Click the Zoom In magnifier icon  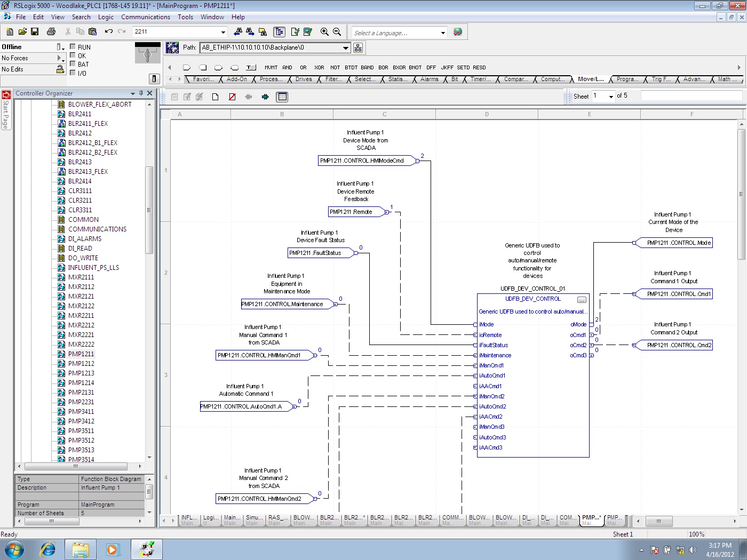coord(324,32)
